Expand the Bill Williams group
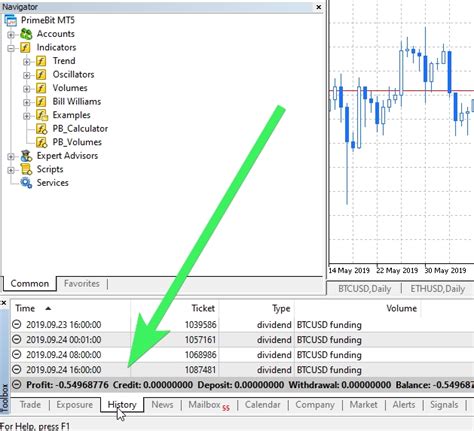Viewport: 474px width, 431px height. tap(27, 102)
